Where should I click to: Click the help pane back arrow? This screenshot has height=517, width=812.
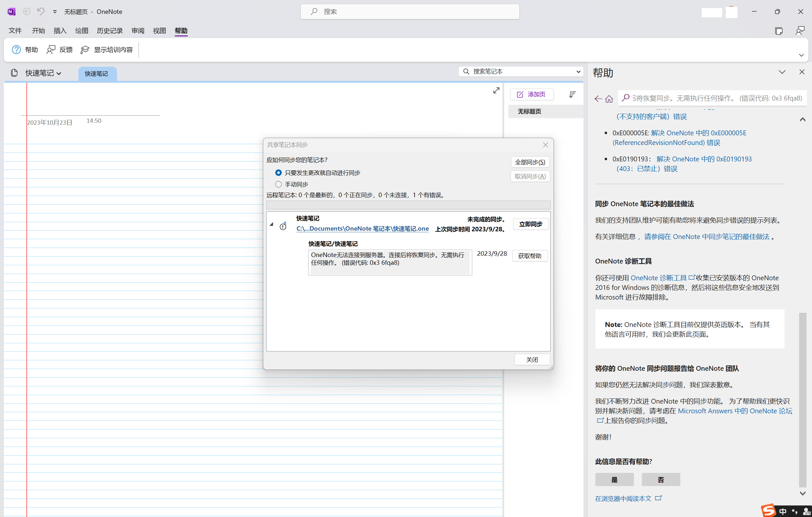tap(598, 99)
